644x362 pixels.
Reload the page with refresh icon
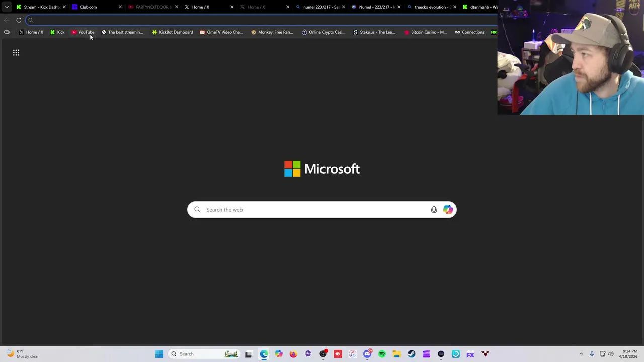19,20
